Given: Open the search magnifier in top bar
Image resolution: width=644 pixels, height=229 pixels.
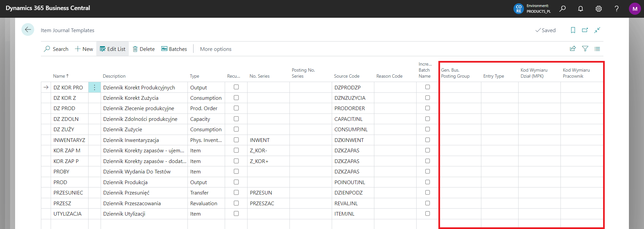Looking at the screenshot, I should coord(562,9).
